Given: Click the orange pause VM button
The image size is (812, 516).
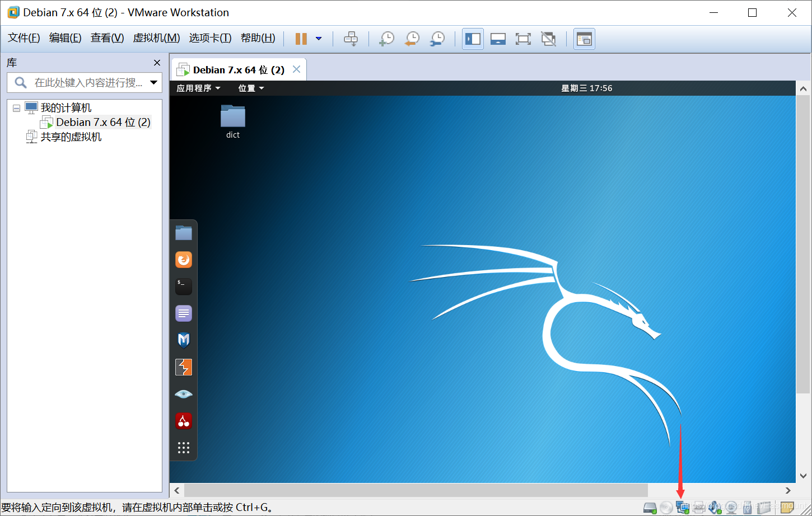Looking at the screenshot, I should click(301, 39).
